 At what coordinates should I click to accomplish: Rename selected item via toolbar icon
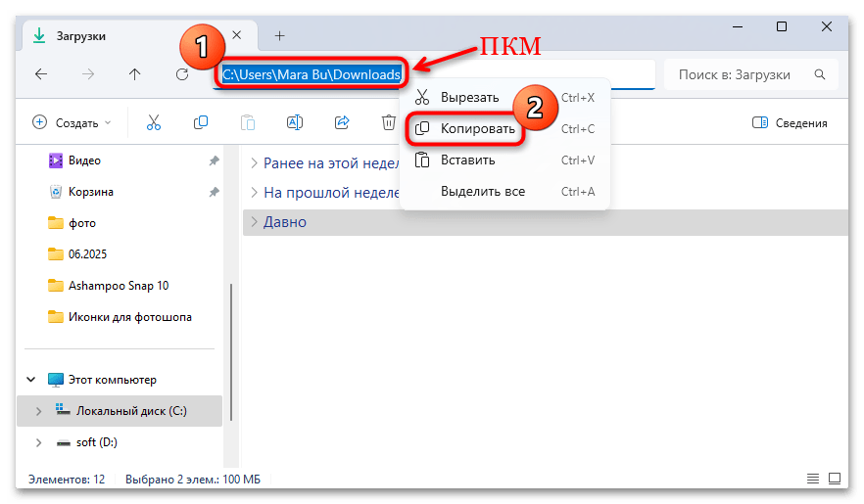pyautogui.click(x=295, y=122)
